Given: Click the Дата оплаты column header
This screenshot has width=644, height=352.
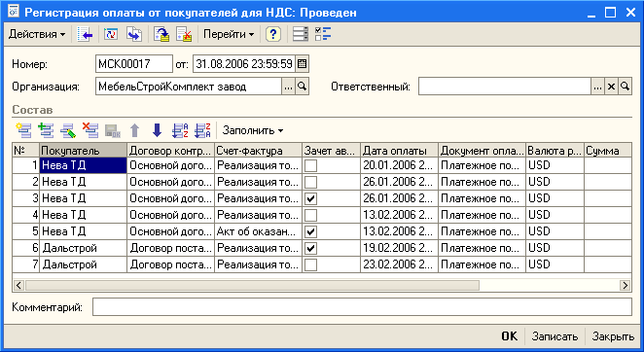Looking at the screenshot, I should [x=399, y=151].
